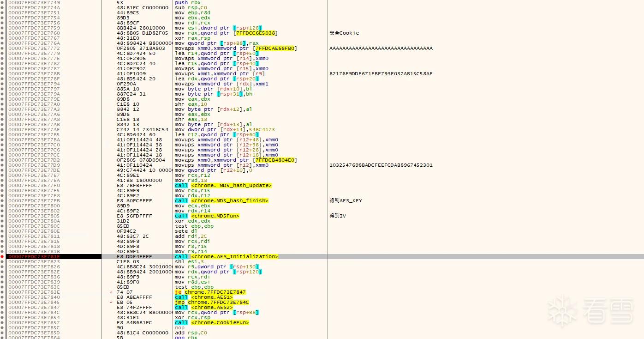Select address 00007FFDC73E7749 at push rbx

tap(34, 2)
